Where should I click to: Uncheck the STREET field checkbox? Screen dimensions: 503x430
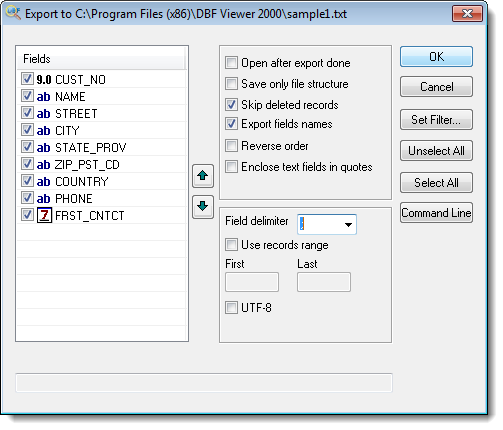coord(27,113)
